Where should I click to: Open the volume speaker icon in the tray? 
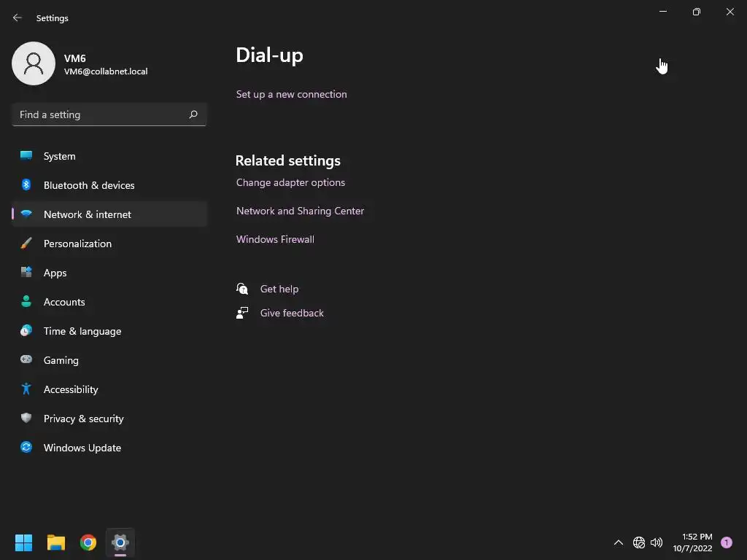(657, 542)
